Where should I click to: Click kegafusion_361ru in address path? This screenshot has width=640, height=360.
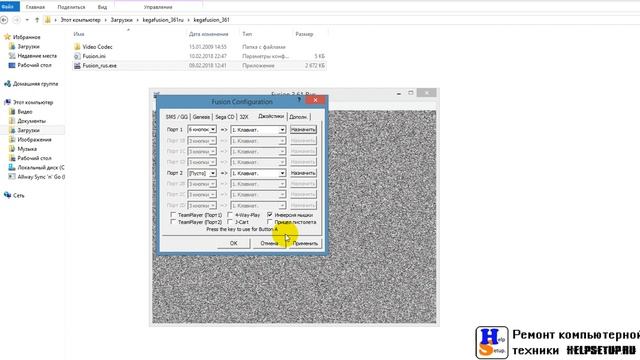(x=163, y=20)
